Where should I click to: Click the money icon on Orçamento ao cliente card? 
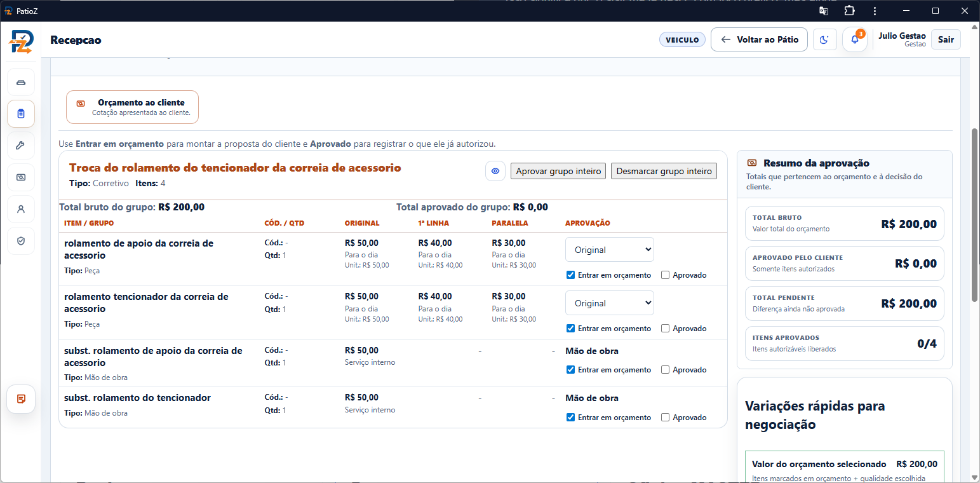pos(81,103)
